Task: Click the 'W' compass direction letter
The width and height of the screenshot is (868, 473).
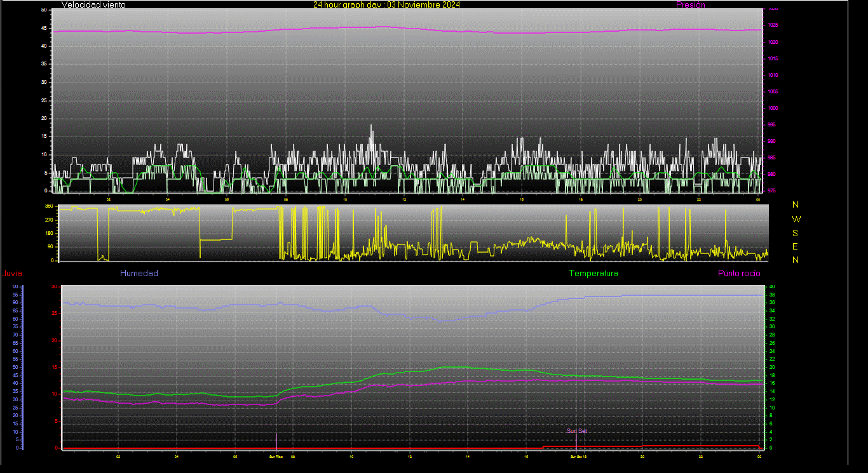Action: pyautogui.click(x=796, y=219)
